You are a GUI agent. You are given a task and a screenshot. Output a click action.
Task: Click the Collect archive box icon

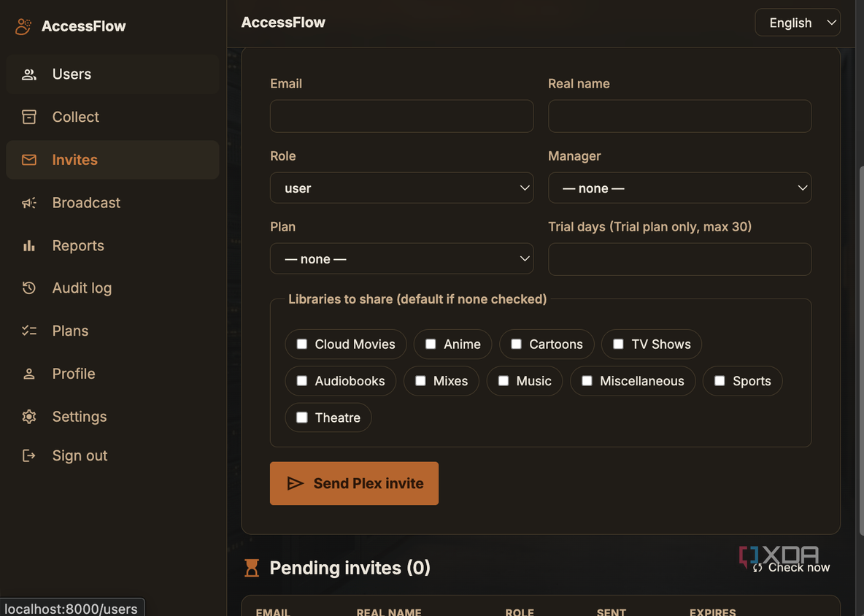point(28,117)
